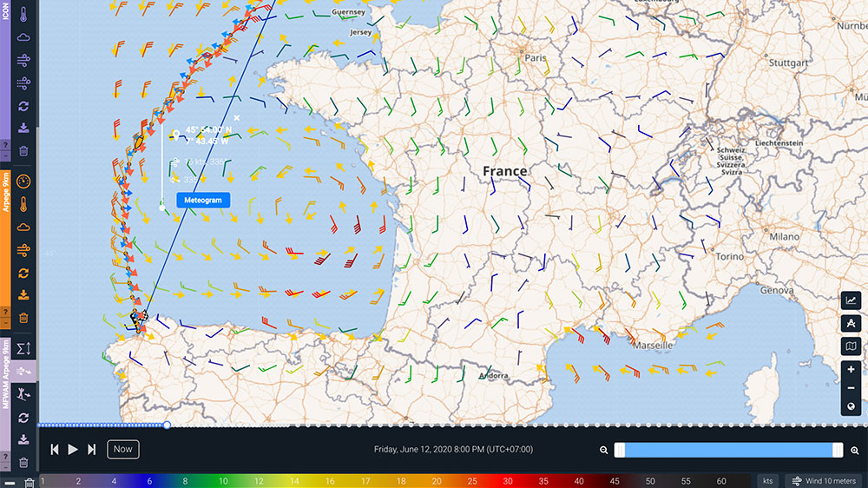Change the kts wind speed unit
The width and height of the screenshot is (868, 488).
coord(767,480)
